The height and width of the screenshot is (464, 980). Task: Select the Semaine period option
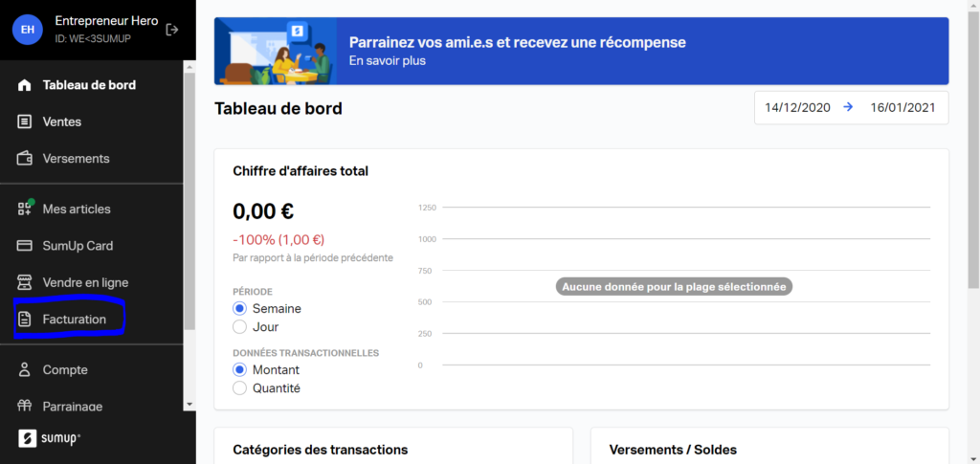[x=240, y=309]
